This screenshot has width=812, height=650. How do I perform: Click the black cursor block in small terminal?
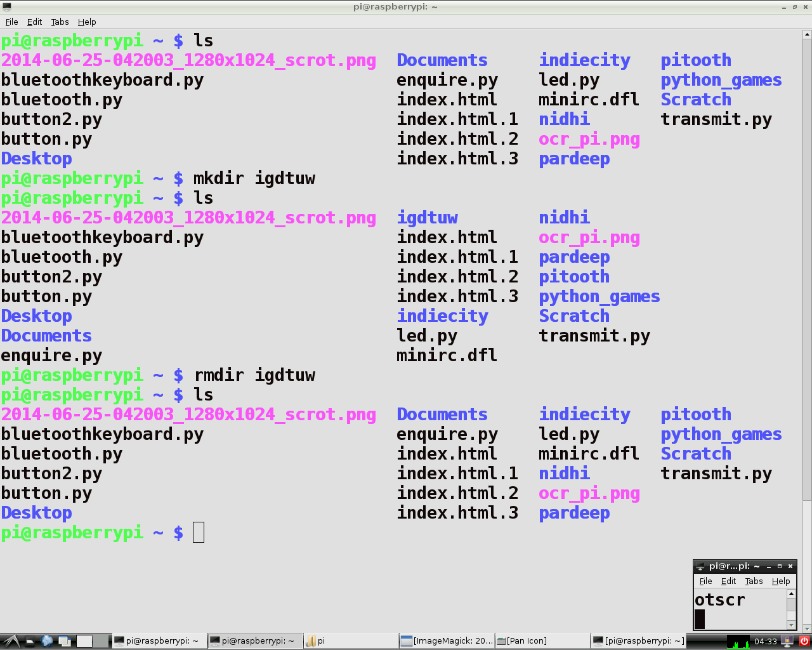pyautogui.click(x=700, y=619)
